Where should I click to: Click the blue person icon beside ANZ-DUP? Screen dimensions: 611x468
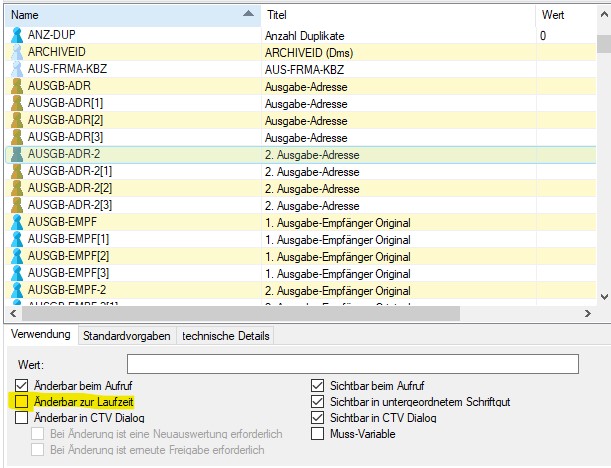point(16,35)
